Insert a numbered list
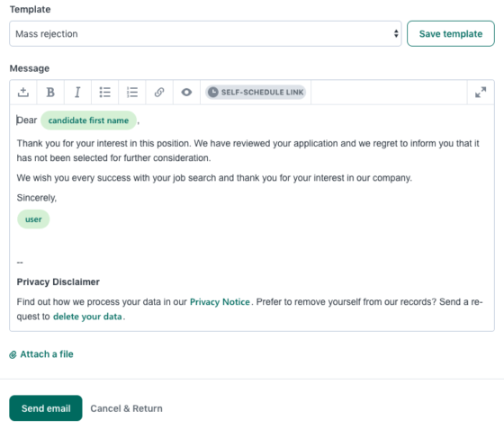This screenshot has width=504, height=429. [132, 92]
